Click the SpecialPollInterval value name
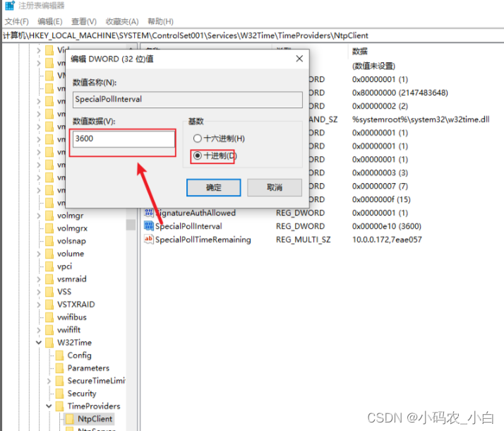This screenshot has height=431, width=504. (x=188, y=226)
